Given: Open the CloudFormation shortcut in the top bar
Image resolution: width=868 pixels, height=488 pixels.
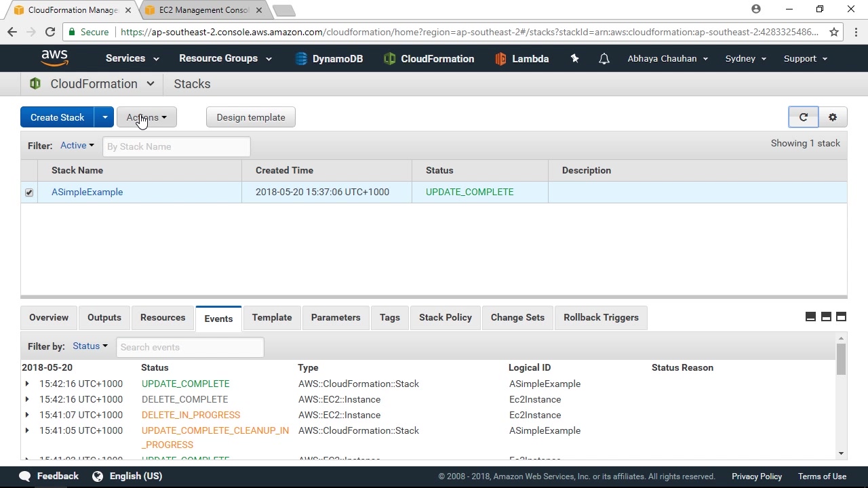Looking at the screenshot, I should click(x=429, y=59).
